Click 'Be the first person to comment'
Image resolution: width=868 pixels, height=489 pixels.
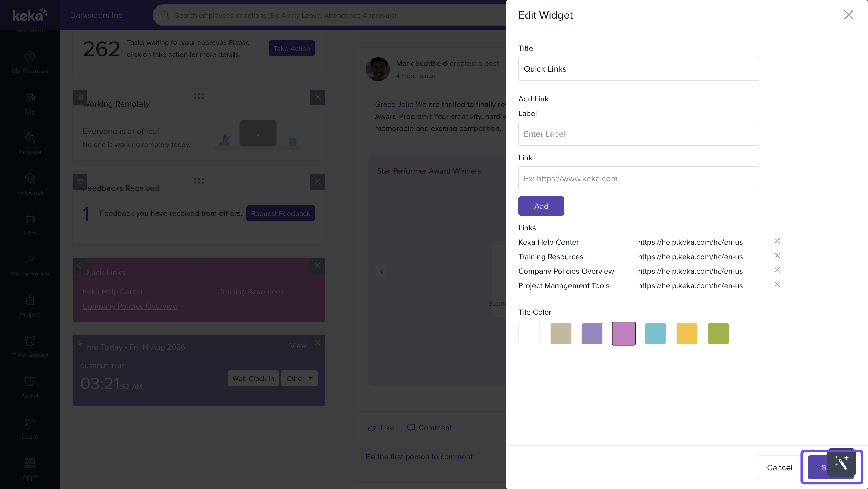(x=419, y=457)
